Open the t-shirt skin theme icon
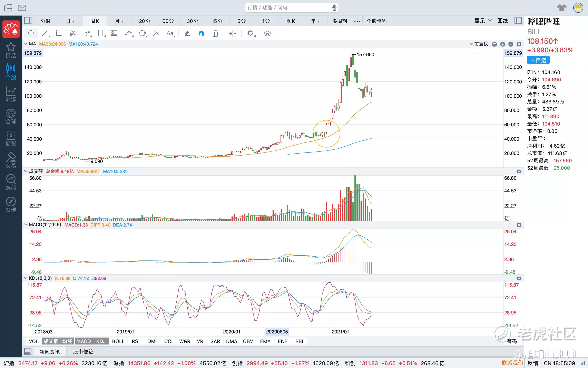 click(x=561, y=8)
